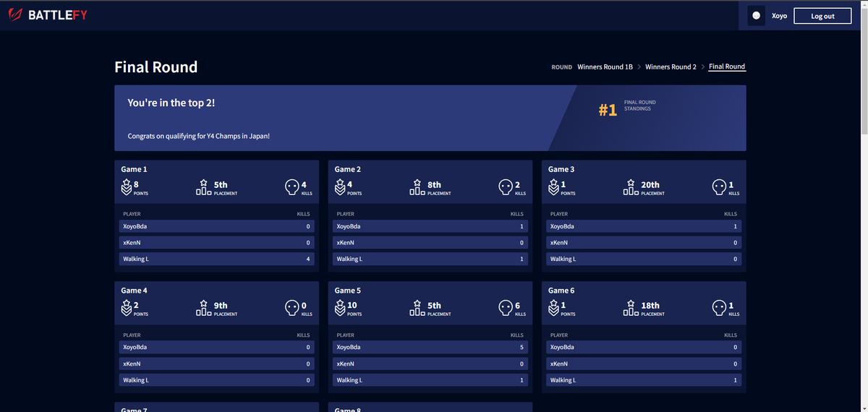The image size is (868, 412).
Task: Select XoyoBda row in Game 2
Action: 430,226
